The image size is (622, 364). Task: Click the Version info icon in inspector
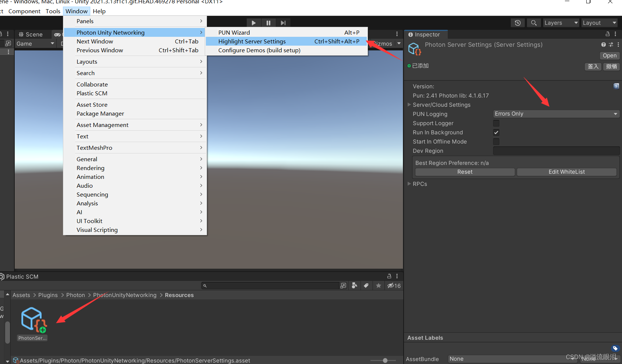616,86
